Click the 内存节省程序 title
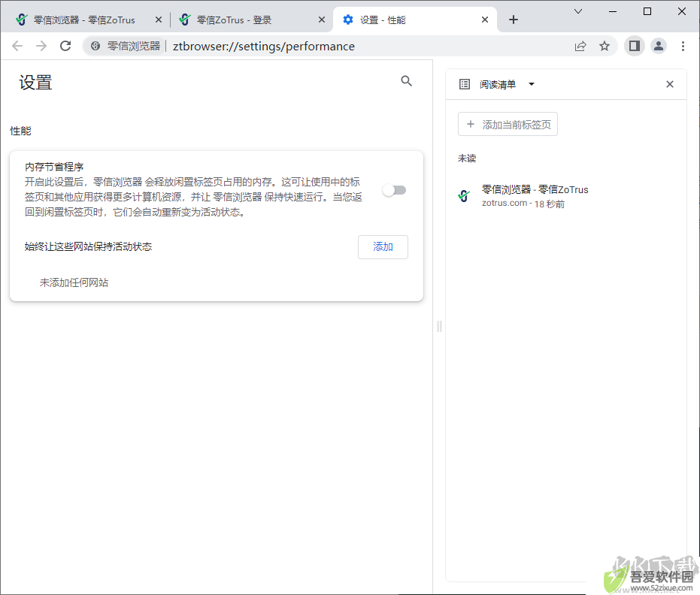700x595 pixels. [54, 167]
